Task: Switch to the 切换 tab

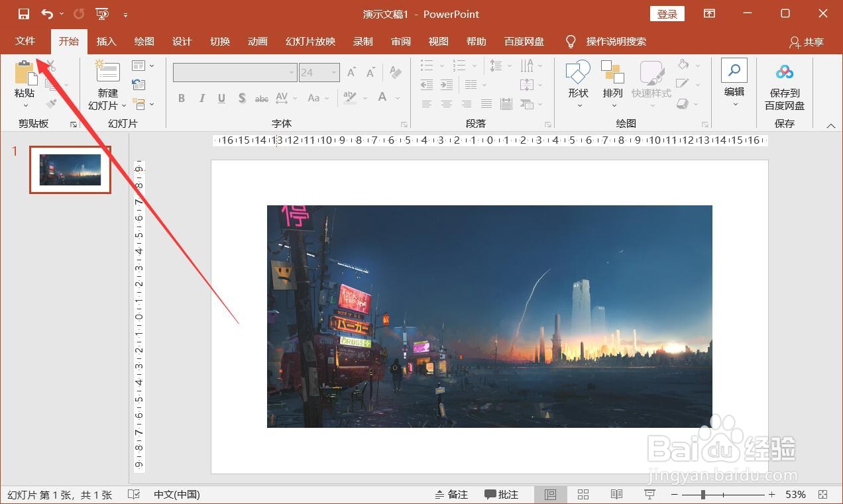Action: pyautogui.click(x=219, y=41)
